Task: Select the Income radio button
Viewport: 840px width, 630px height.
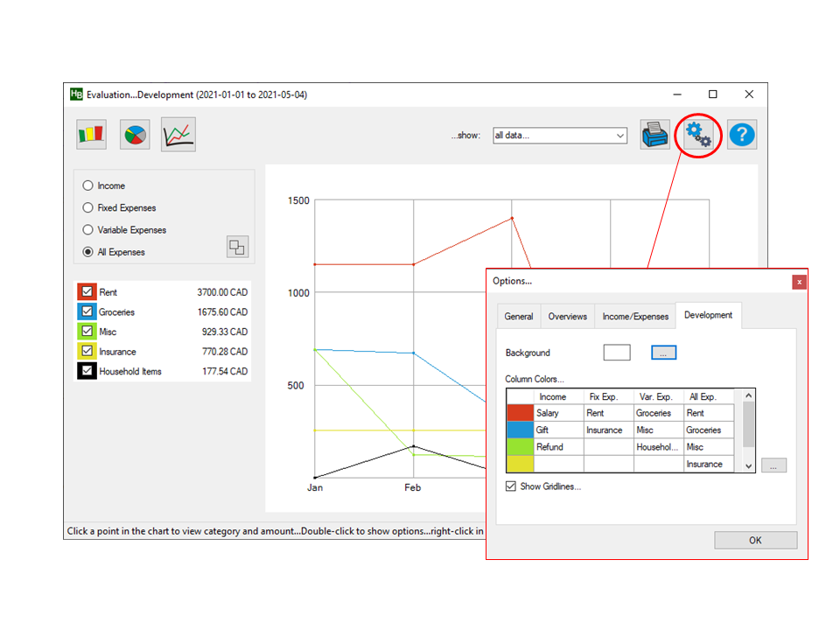Action: [x=87, y=185]
